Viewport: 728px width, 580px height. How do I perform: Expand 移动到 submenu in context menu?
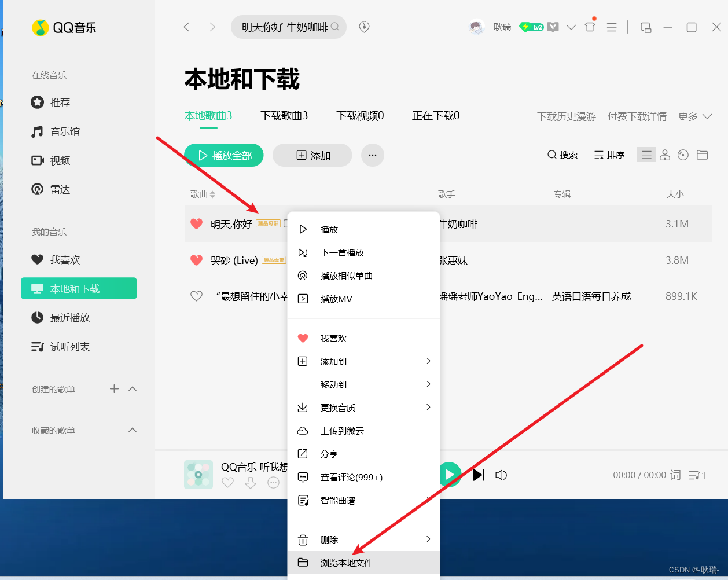point(364,384)
